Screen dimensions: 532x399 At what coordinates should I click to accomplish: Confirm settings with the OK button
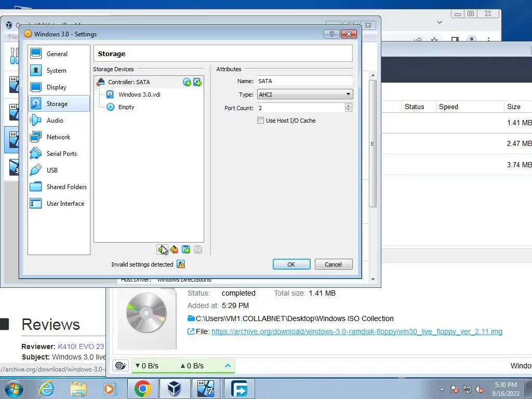click(291, 264)
